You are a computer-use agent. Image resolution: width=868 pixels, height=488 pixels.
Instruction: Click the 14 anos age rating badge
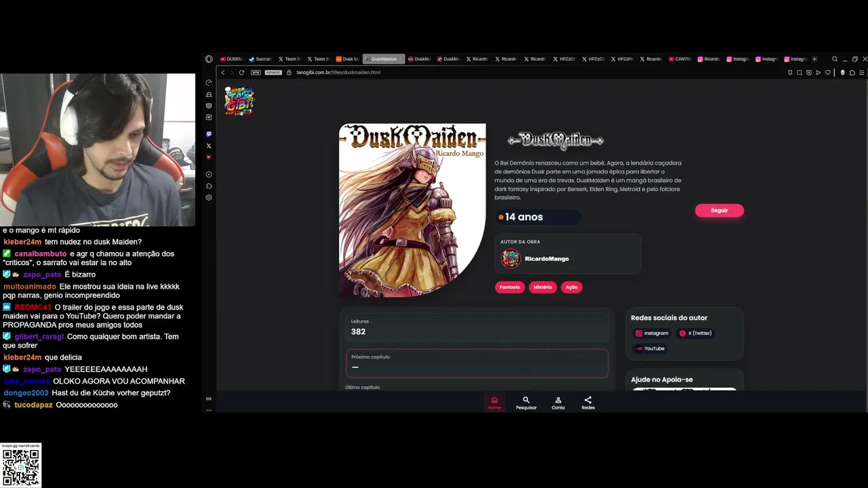(538, 217)
